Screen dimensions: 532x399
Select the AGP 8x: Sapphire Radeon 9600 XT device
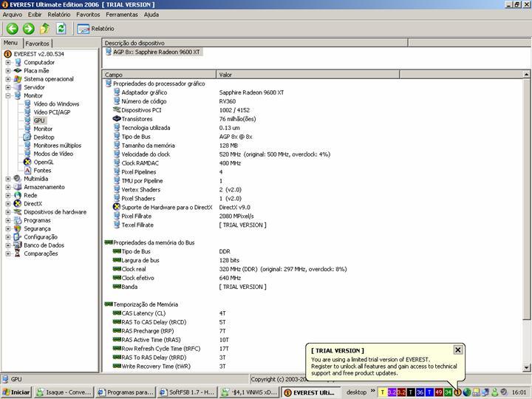[157, 52]
